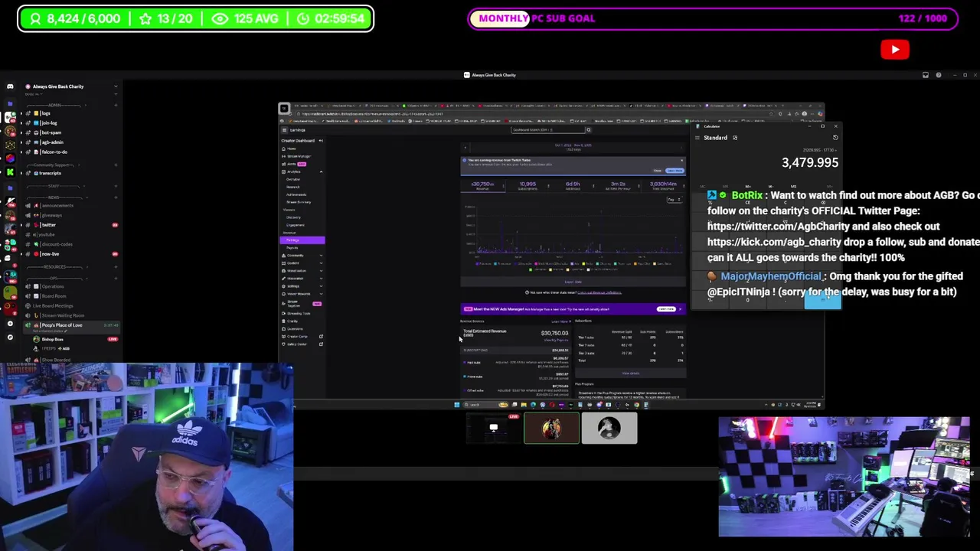Select the Ad Breaks stat tab
Screen dimensions: 980x551
pos(573,186)
